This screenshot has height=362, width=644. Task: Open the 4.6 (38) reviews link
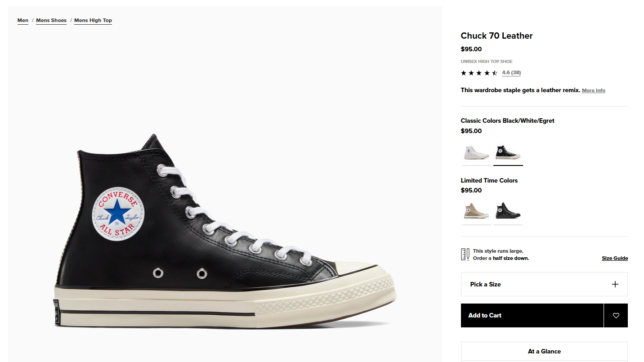(511, 73)
